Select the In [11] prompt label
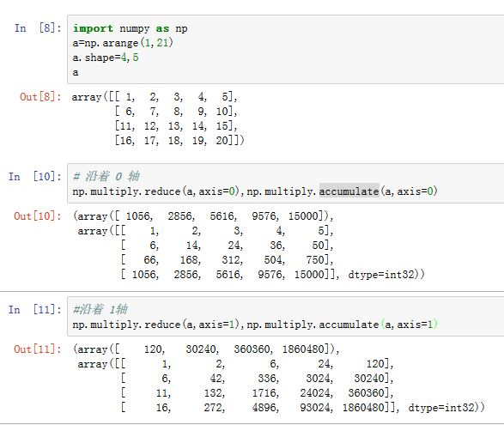Viewport: 504px width, 431px height. pos(34,310)
